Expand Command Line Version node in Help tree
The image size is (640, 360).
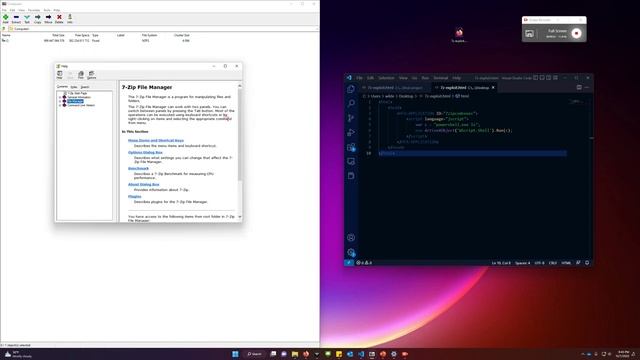tap(60, 105)
